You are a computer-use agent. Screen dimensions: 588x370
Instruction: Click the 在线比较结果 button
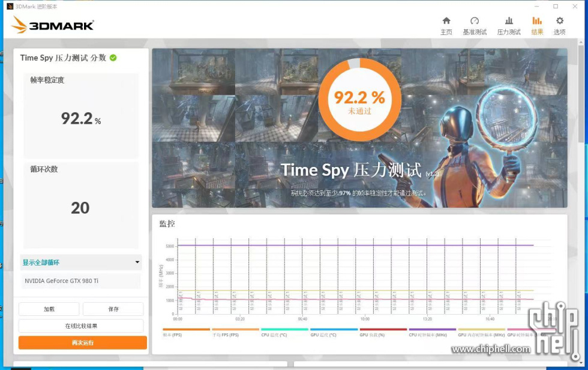81,326
